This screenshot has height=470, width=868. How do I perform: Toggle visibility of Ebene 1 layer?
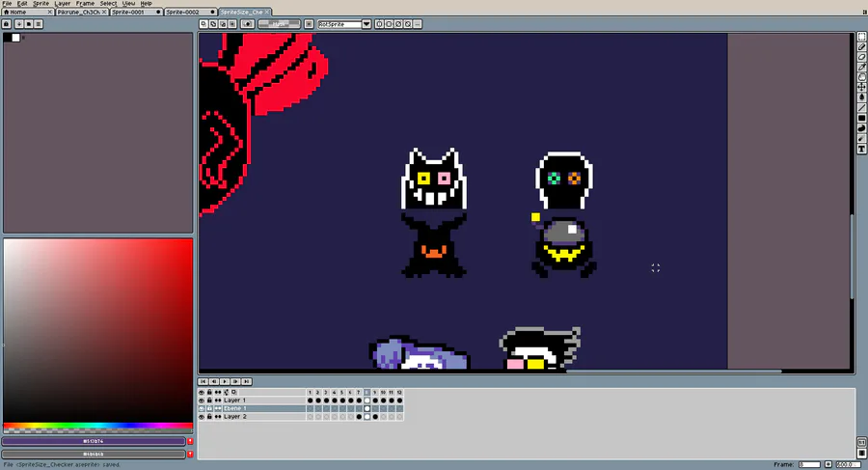[202, 408]
